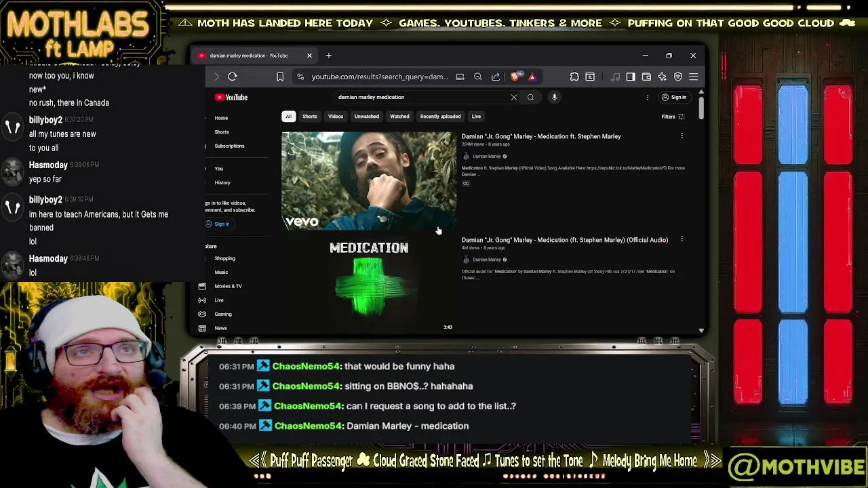The height and width of the screenshot is (488, 868).
Task: Open the search Filters panel
Action: [x=673, y=117]
